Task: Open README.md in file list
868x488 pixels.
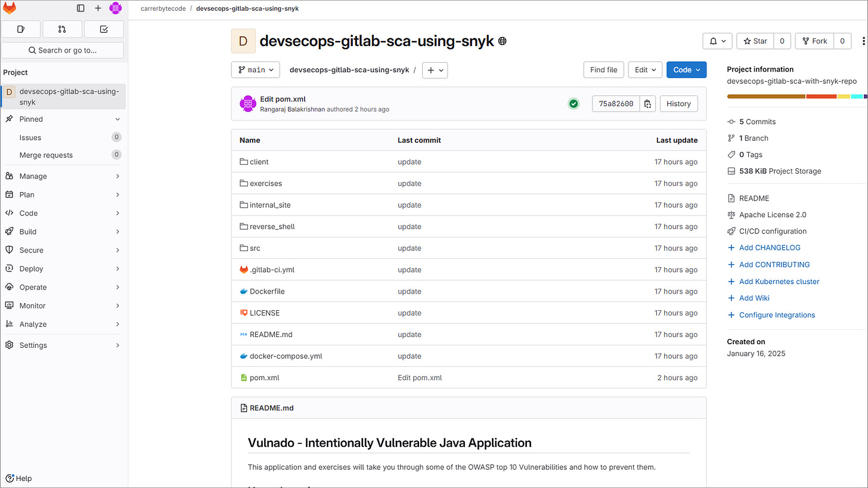Action: pyautogui.click(x=271, y=335)
